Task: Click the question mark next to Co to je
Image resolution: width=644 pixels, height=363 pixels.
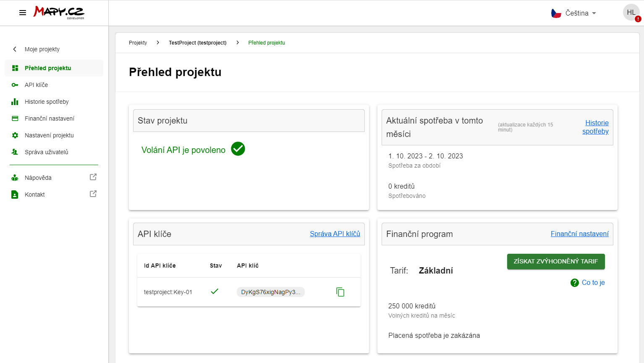Action: coord(575,282)
